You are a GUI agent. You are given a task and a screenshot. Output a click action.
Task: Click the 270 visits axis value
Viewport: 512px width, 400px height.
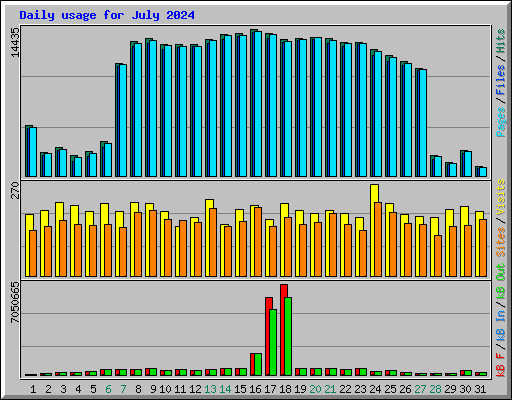pos(15,190)
